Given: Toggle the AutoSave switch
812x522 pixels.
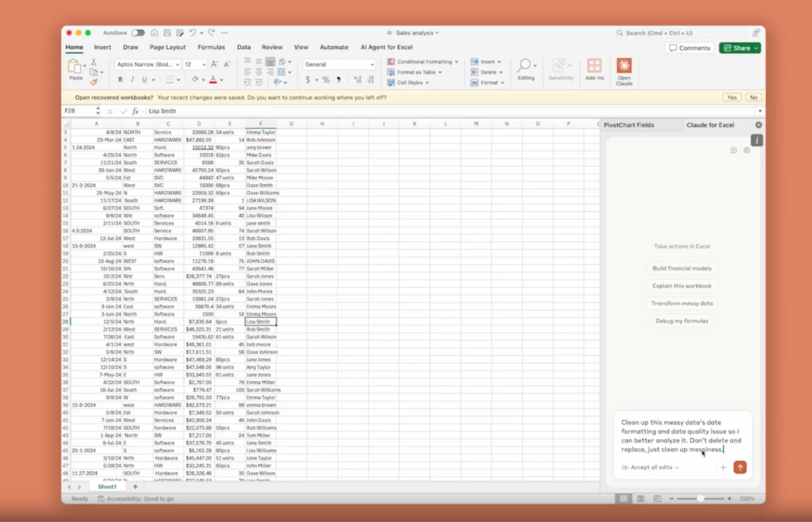Looking at the screenshot, I should pos(138,33).
